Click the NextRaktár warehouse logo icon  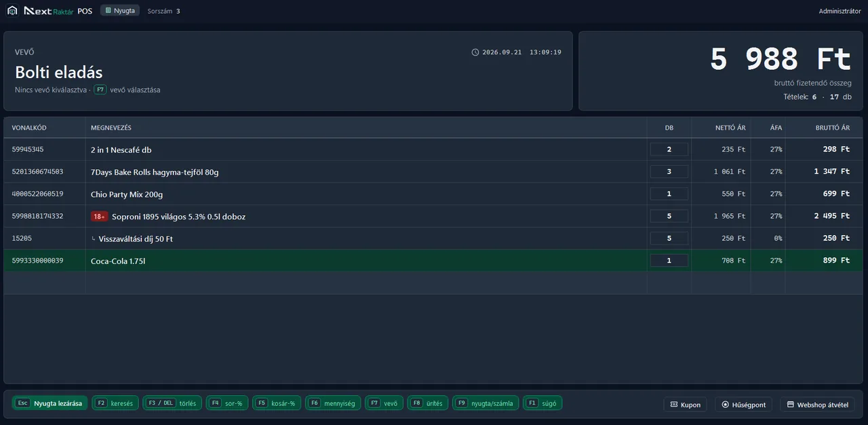coord(12,11)
